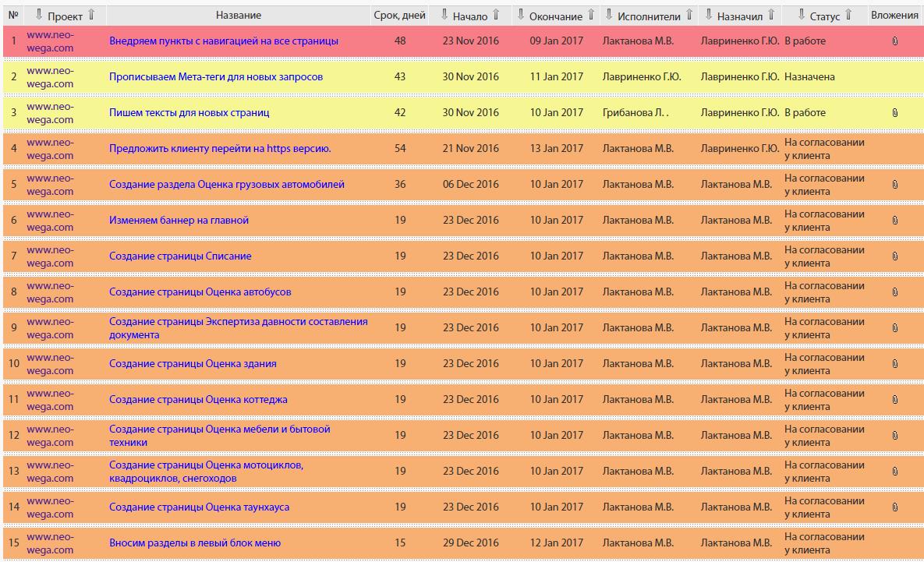
Task: Click the down sort arrow beside Проект header
Action: tap(39, 15)
